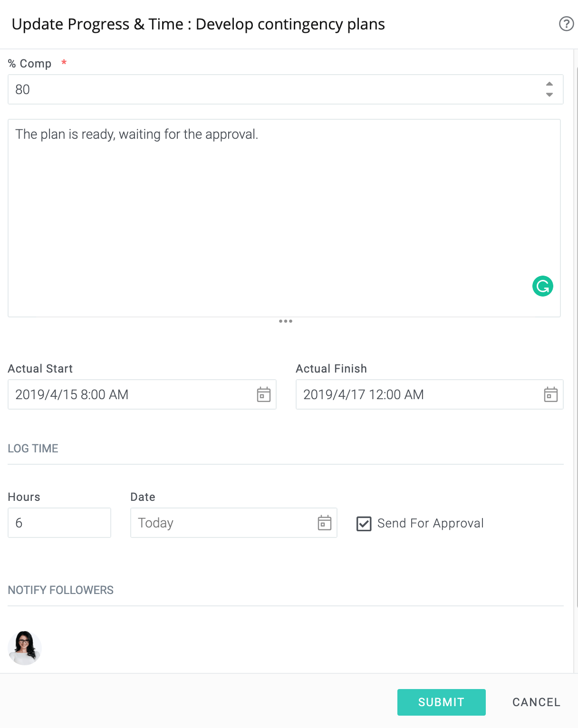The height and width of the screenshot is (728, 578).
Task: Select the follower avatar under Notify Followers
Action: (x=25, y=648)
